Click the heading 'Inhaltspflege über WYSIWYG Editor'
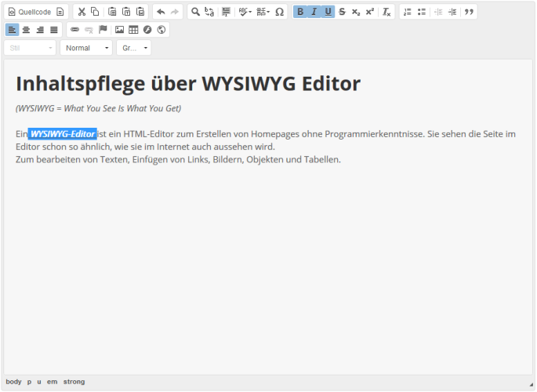 pos(188,84)
